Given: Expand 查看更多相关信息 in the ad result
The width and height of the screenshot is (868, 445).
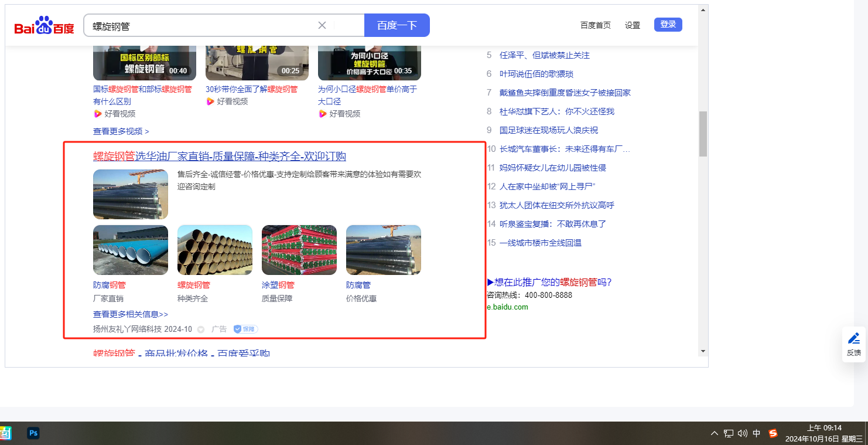Looking at the screenshot, I should pyautogui.click(x=131, y=314).
